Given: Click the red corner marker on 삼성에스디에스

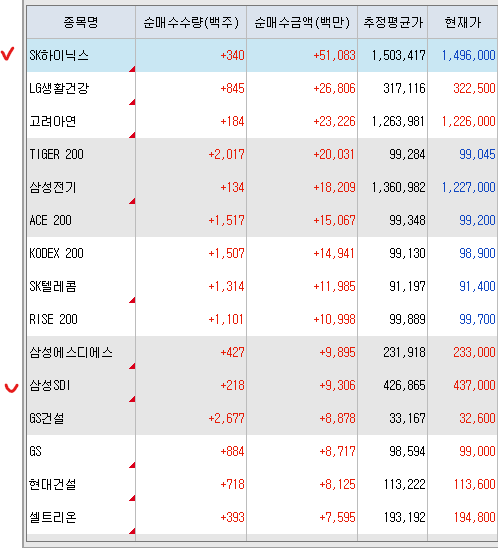Looking at the screenshot, I should pos(132,366).
